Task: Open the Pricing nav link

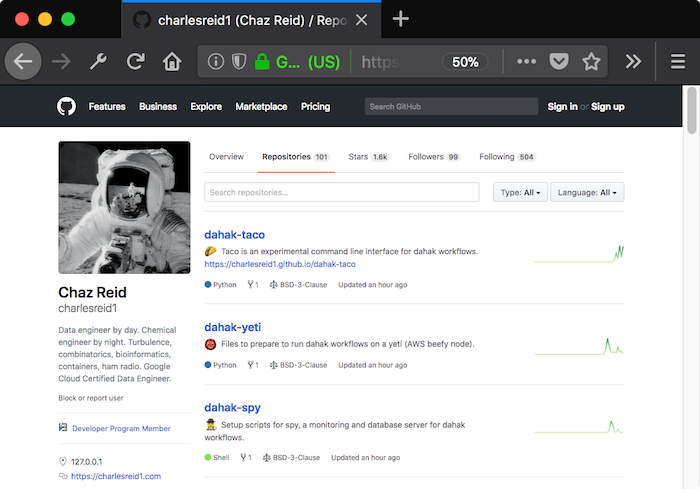Action: click(x=316, y=107)
